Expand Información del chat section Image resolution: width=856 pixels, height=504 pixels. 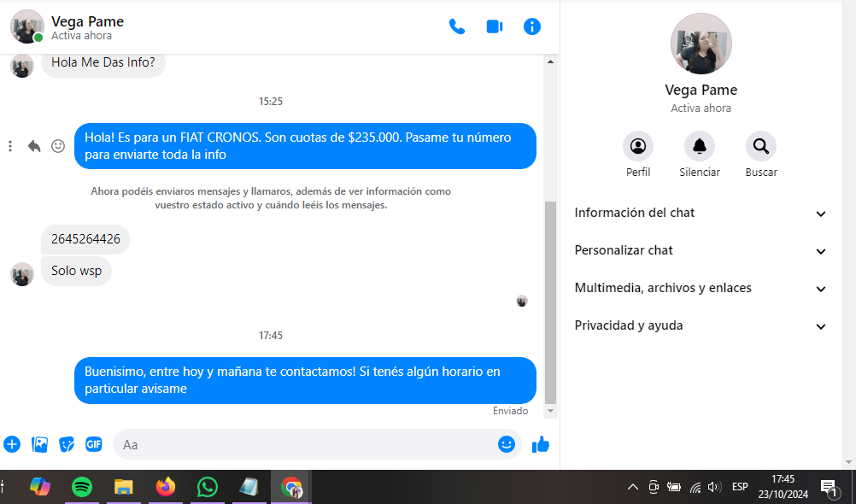click(x=701, y=213)
